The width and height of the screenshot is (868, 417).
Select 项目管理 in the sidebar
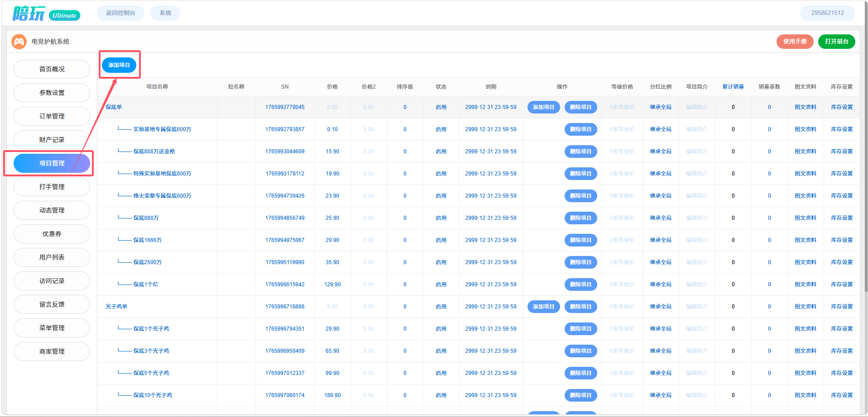52,163
